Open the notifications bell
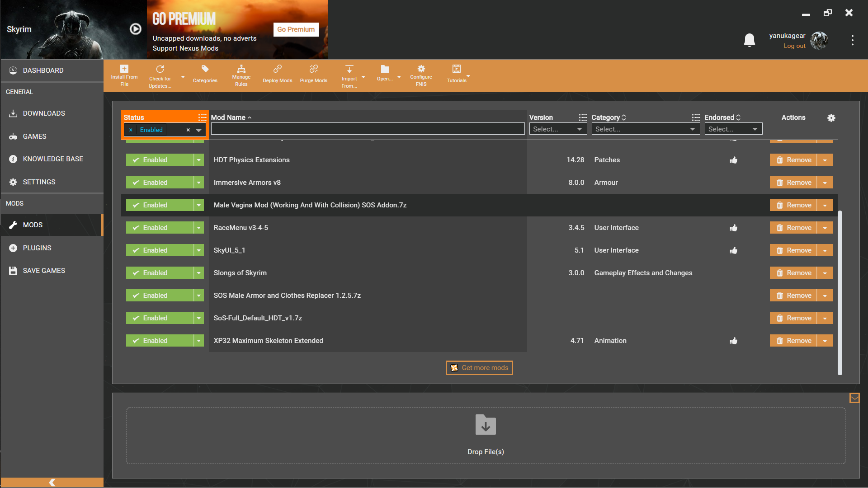The height and width of the screenshot is (488, 868). 750,40
